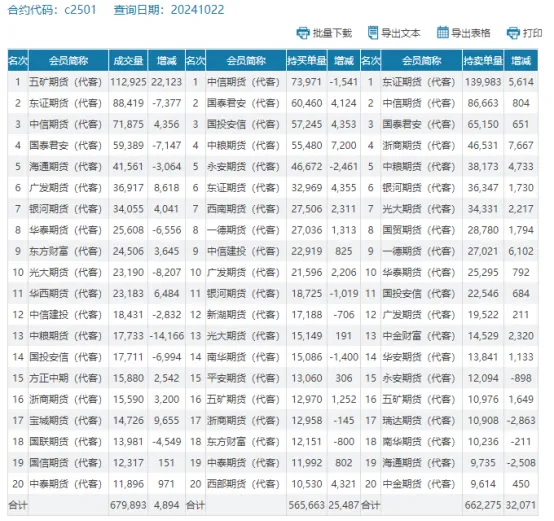Click 东方财富 in the volume ranking
Screen dimensions: 554x521
click(x=65, y=251)
